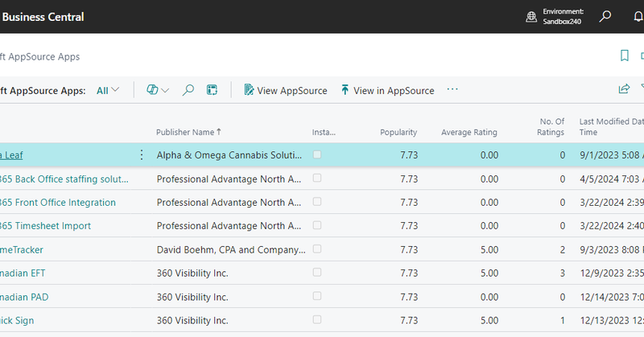Click the share icon in the toolbar
Viewport: 644px width, 337px height.
(625, 88)
